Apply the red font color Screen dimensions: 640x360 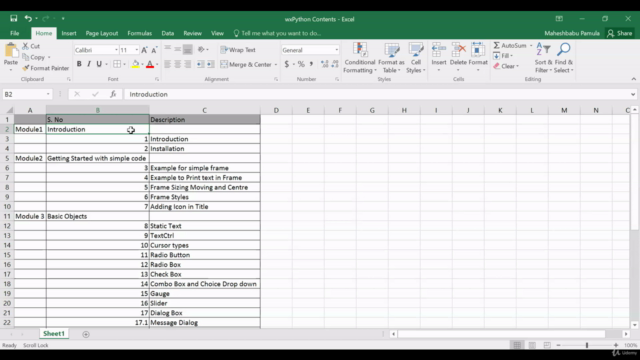(x=150, y=64)
